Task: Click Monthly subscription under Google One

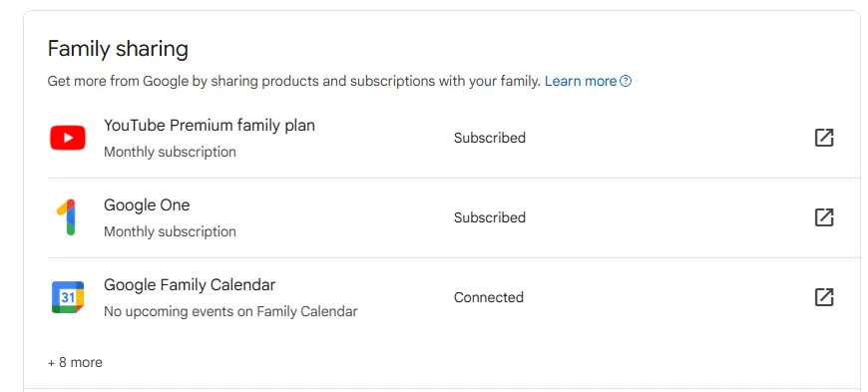Action: point(170,231)
